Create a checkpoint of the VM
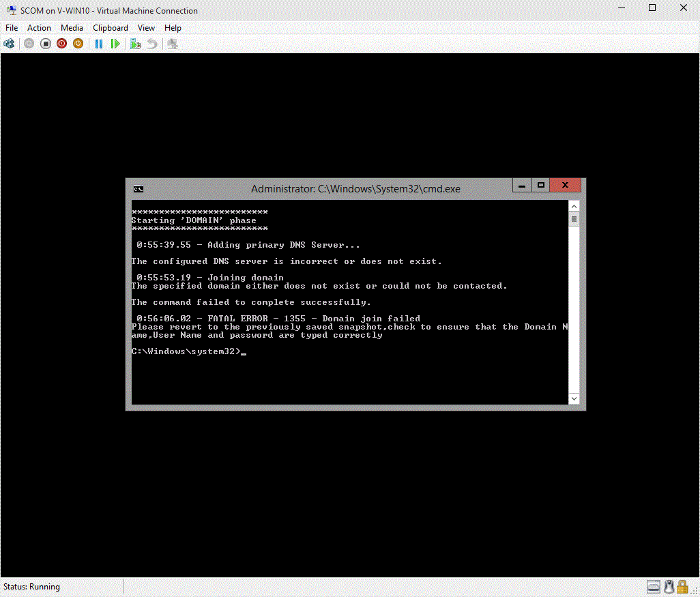 pos(136,43)
